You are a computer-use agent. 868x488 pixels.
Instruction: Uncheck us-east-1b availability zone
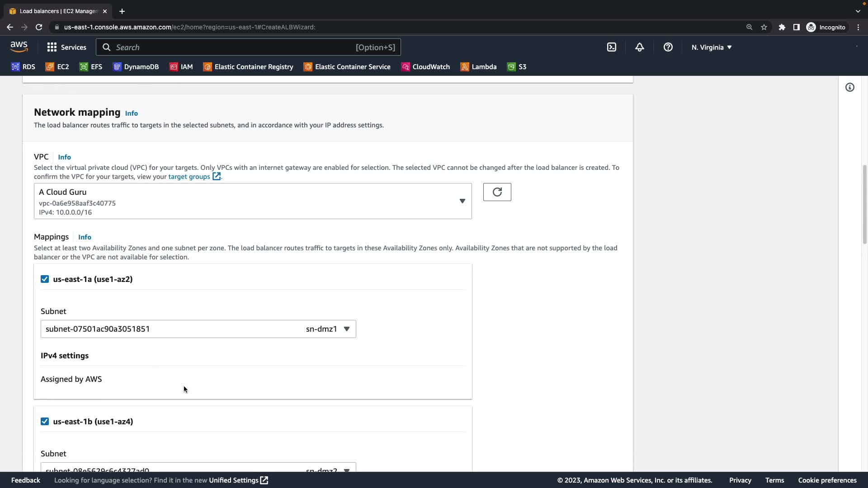coord(45,422)
